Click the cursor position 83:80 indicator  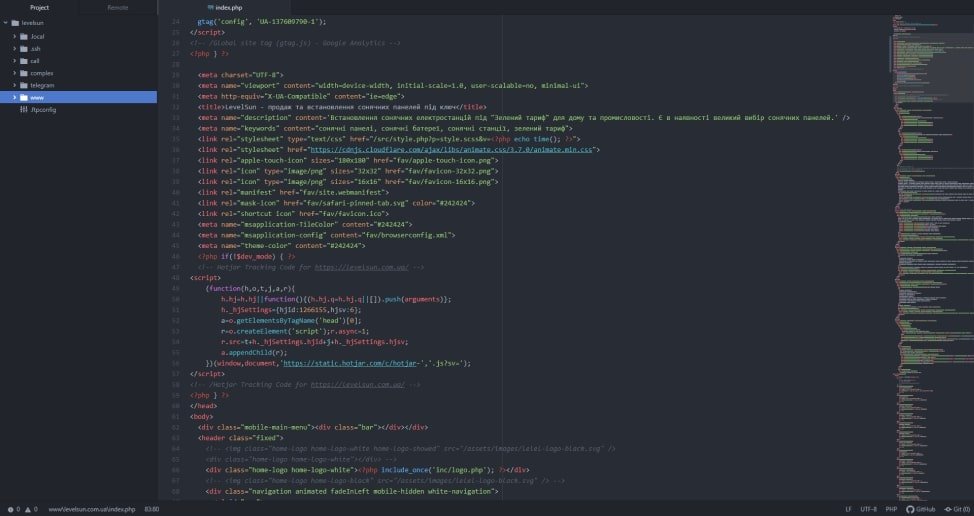click(152, 509)
